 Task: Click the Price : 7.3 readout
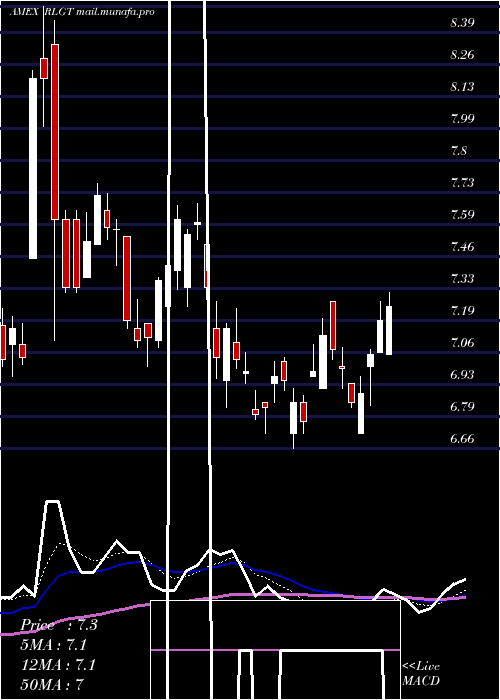58,625
